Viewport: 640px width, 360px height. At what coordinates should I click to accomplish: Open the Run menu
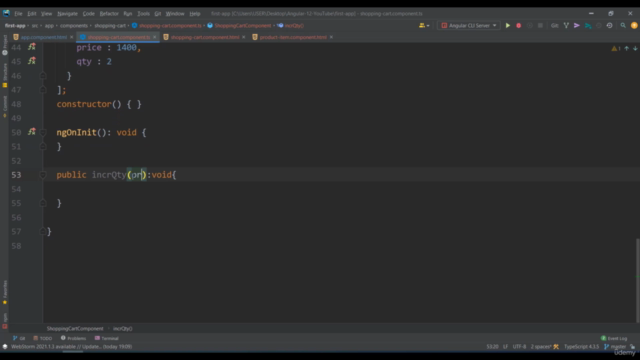(128, 13)
